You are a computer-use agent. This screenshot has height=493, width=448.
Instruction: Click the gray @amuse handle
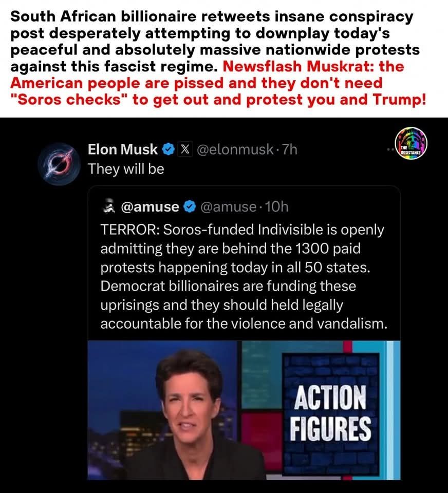point(228,207)
